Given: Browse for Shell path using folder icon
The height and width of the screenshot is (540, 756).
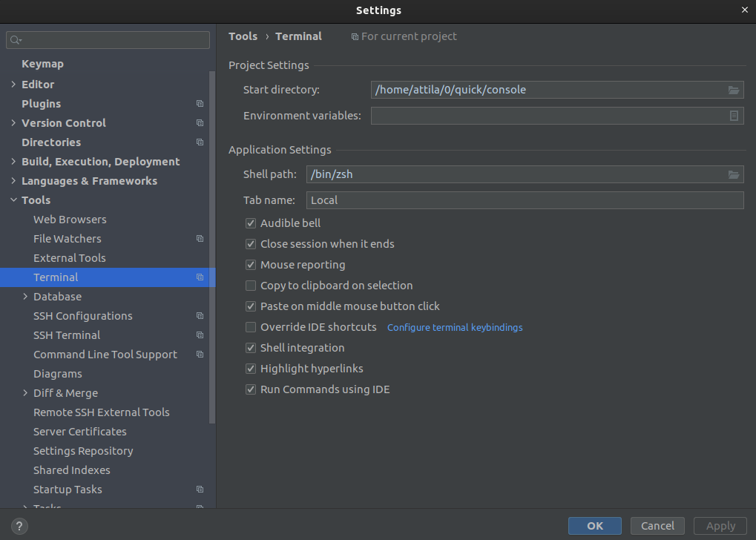Looking at the screenshot, I should [734, 174].
